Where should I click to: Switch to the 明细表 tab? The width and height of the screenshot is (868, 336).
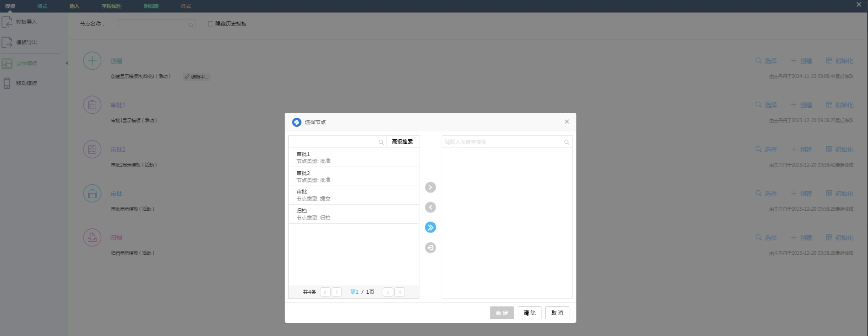point(151,6)
